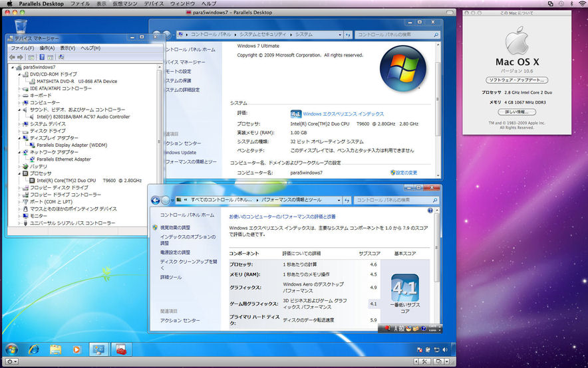Viewport: 588px width, 368px height.
Task: Open the 操作(A) menu in Device Manager
Action: click(x=47, y=48)
